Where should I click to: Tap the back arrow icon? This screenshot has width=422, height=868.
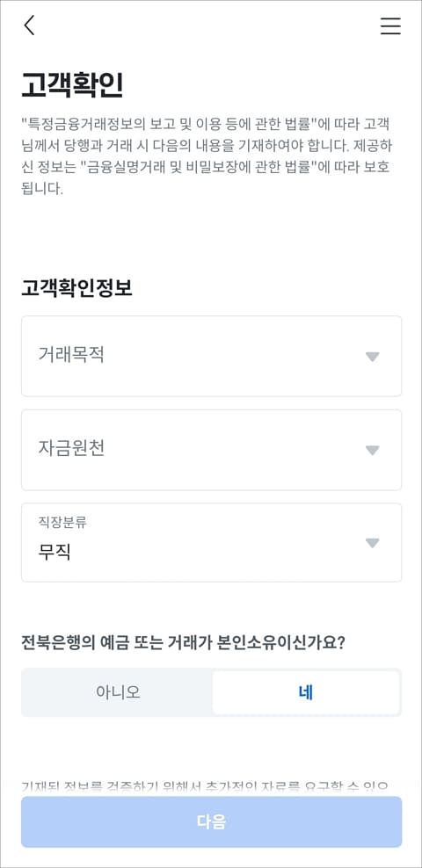coord(29,25)
